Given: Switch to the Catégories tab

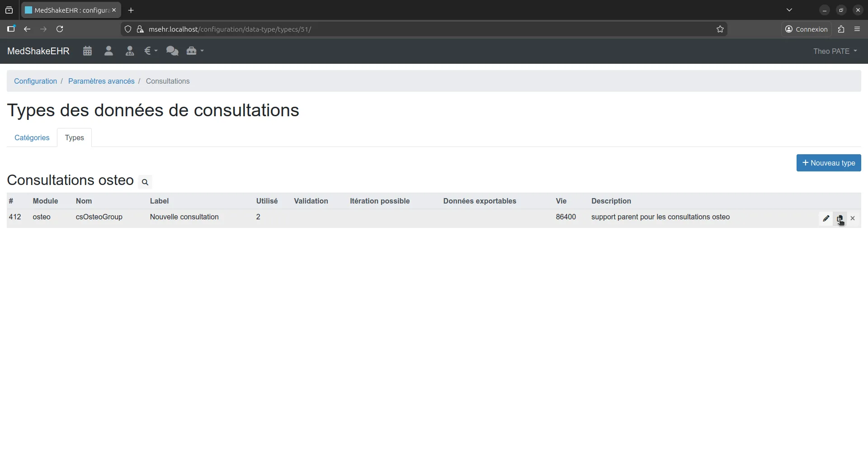Looking at the screenshot, I should (32, 137).
